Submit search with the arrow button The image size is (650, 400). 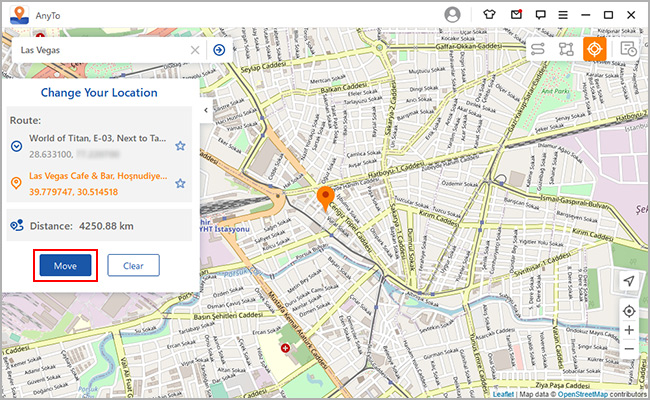[218, 50]
